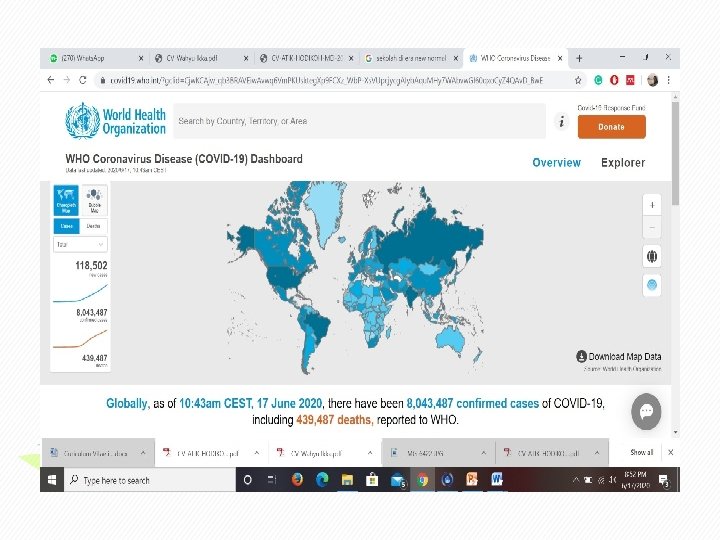This screenshot has height=540, width=720.
Task: Click the orange Donate button
Action: click(612, 127)
